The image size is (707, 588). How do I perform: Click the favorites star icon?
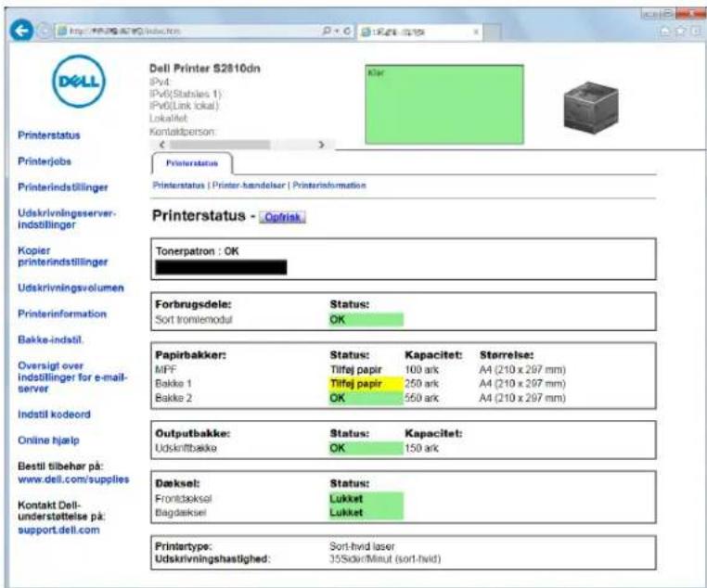pos(680,31)
